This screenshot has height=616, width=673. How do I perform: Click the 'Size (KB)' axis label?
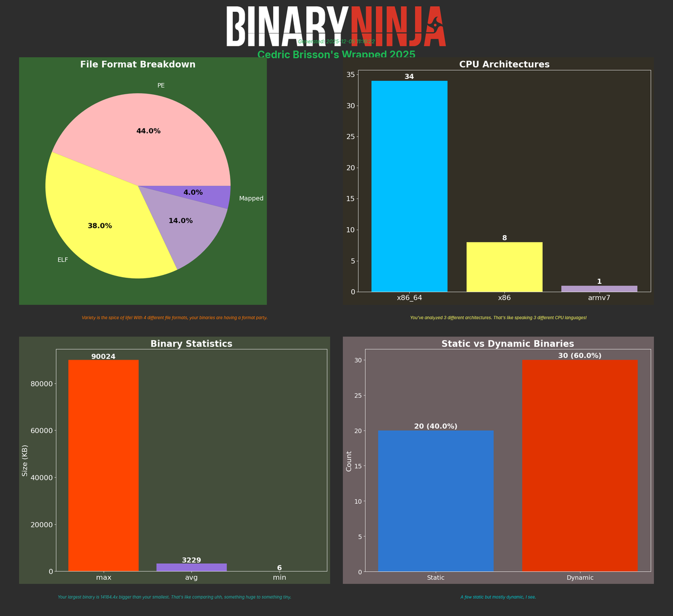tap(25, 461)
